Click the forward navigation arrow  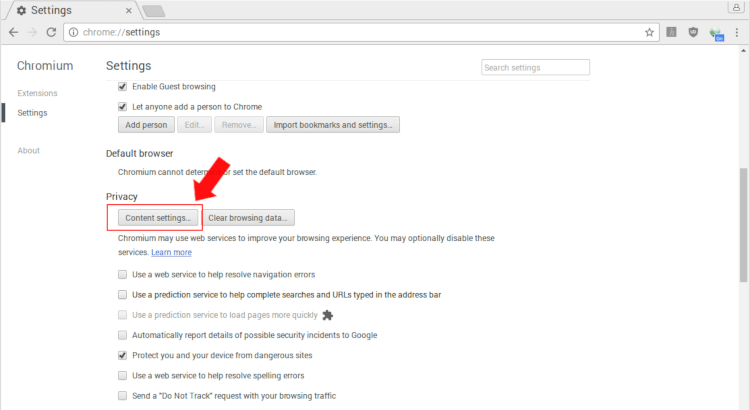pos(33,32)
